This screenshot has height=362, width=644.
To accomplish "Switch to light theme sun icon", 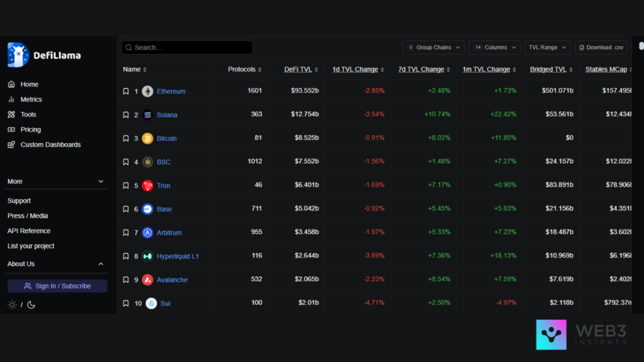I will (x=12, y=305).
